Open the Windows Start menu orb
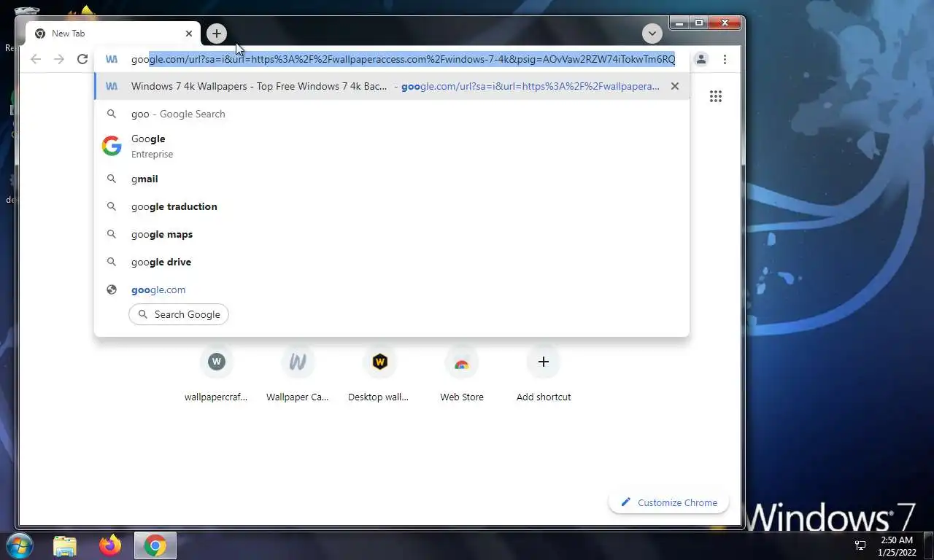This screenshot has width=934, height=560. coord(18,545)
